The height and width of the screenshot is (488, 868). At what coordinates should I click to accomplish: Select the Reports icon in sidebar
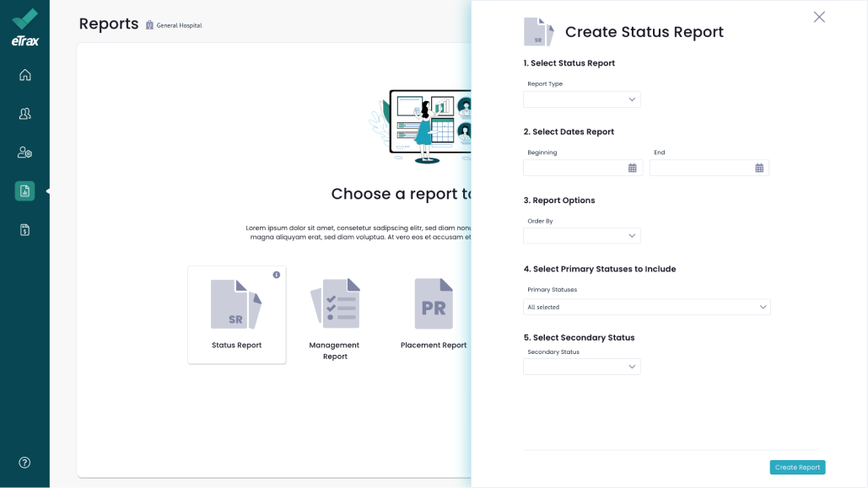(24, 191)
